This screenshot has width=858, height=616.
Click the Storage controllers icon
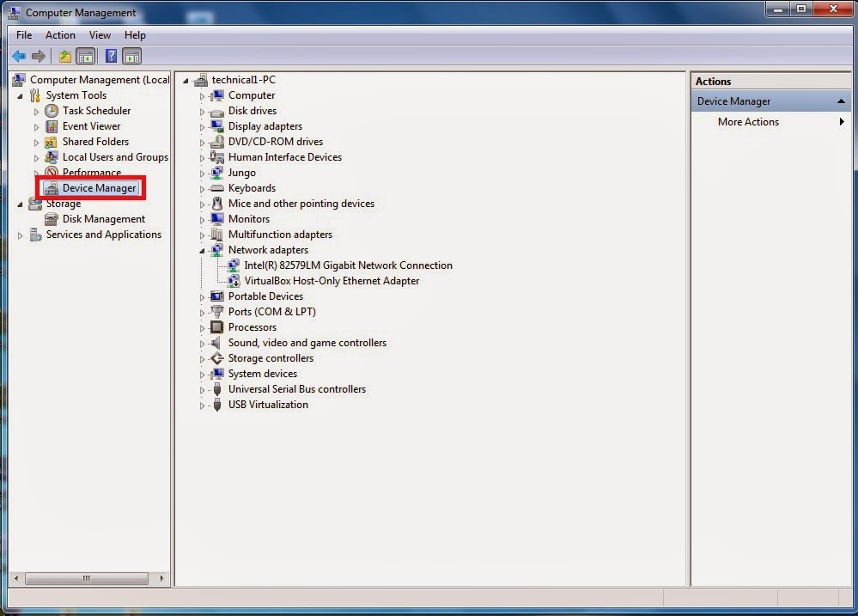coord(217,358)
